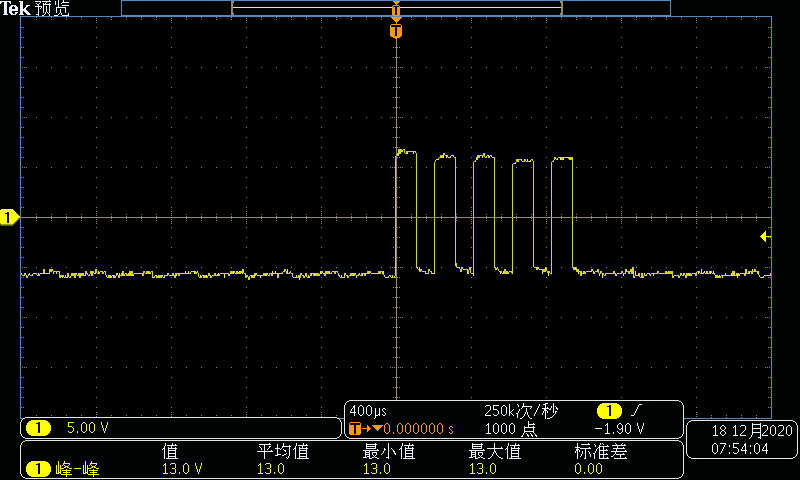800x480 pixels.
Task: Click the 标准差 column header
Action: (601, 451)
